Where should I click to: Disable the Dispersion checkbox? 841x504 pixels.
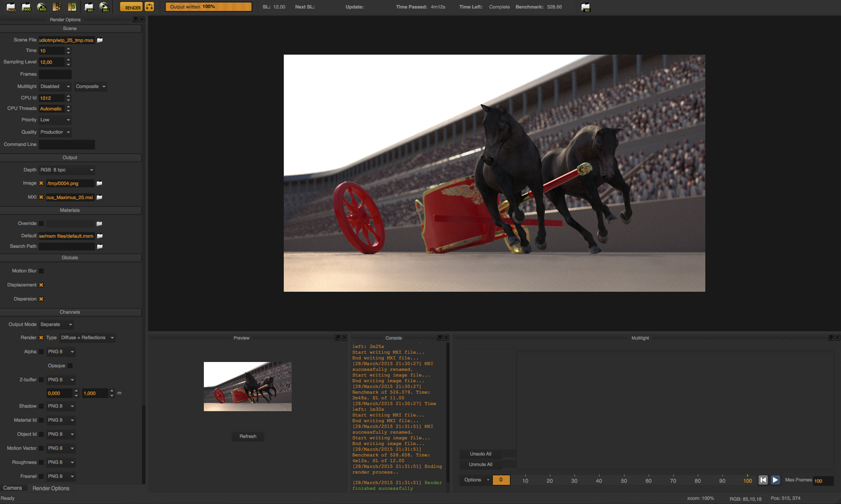[41, 299]
